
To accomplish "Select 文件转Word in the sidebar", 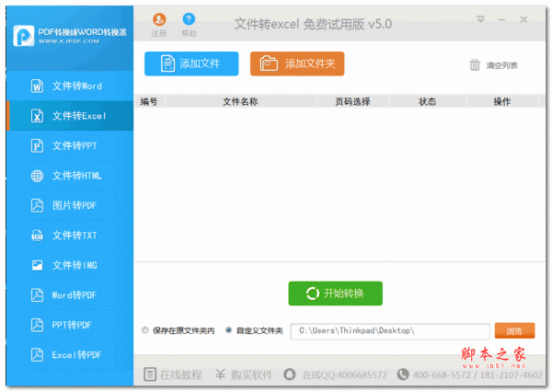I will click(70, 86).
